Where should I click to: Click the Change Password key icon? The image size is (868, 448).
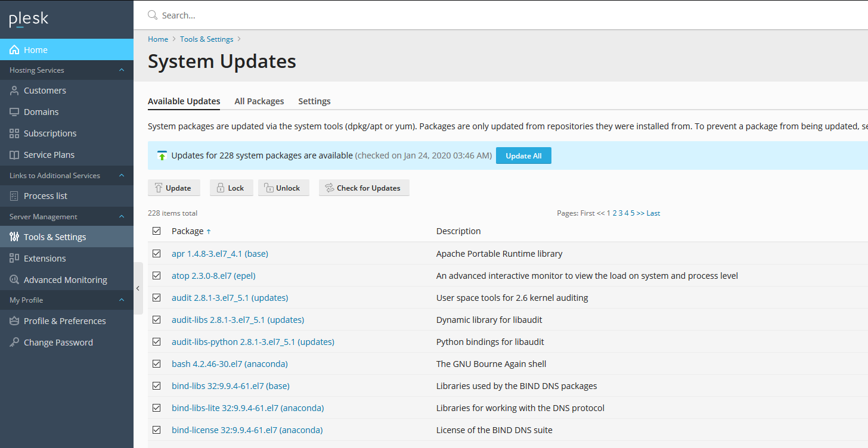[x=14, y=343]
